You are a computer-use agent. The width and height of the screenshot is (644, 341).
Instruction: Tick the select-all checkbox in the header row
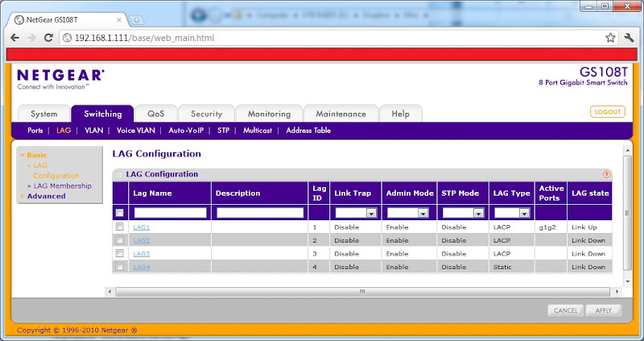(x=119, y=213)
